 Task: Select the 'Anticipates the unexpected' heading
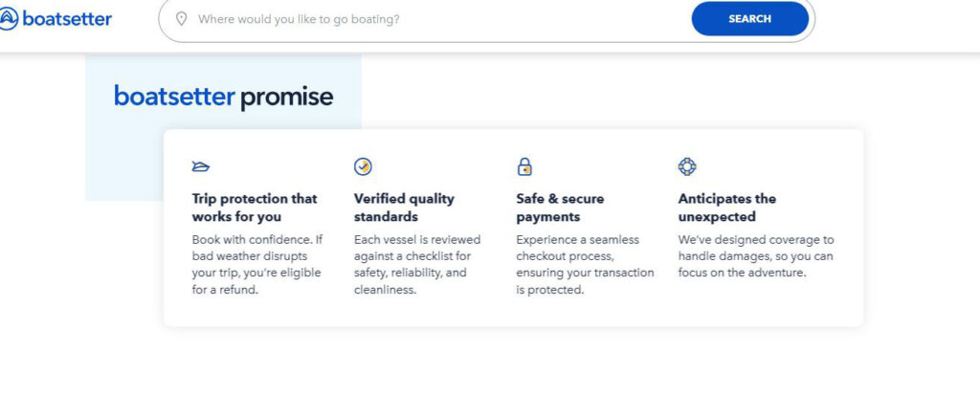(x=726, y=208)
